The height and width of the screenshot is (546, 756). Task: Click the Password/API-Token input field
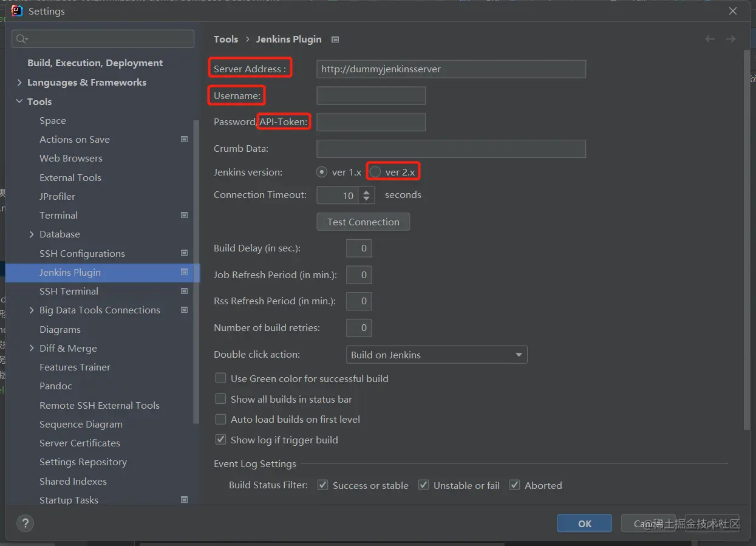[371, 122]
